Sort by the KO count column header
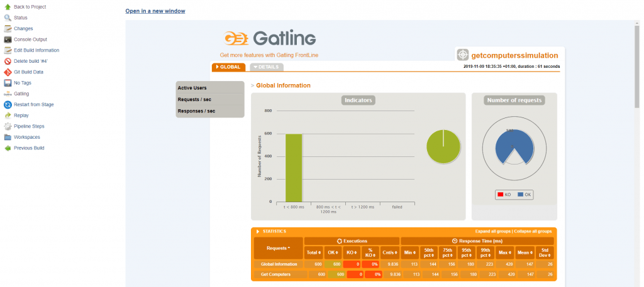This screenshot has width=644, height=287. 352,252
